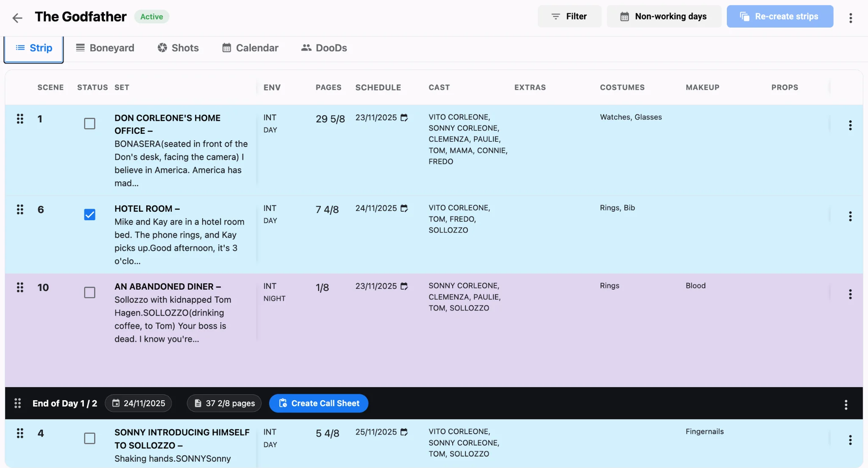Click calendar icon next to scene 10 schedule date
This screenshot has height=468, width=868.
[404, 286]
